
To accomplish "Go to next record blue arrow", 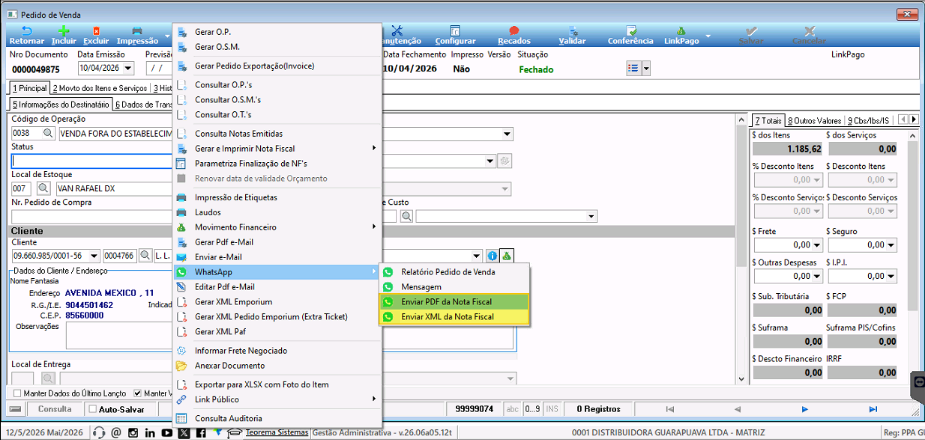I will point(804,409).
